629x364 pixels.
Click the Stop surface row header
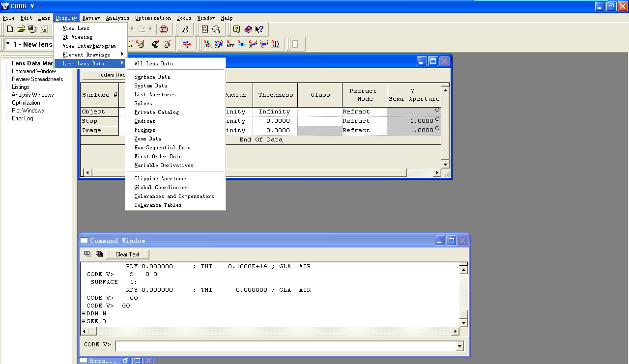click(100, 121)
